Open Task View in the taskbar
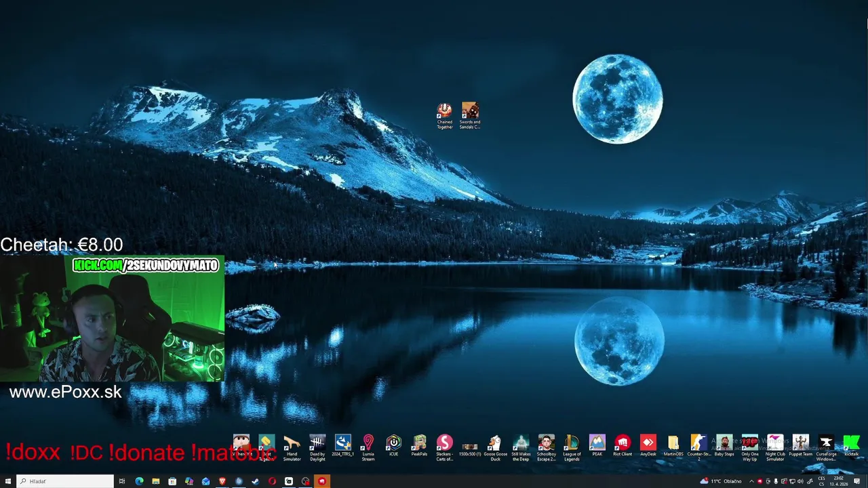This screenshot has height=488, width=868. point(122,481)
